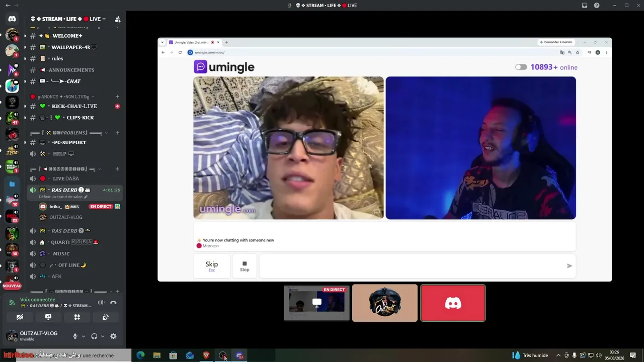Edit channel status pencil icon

[x=86, y=197]
